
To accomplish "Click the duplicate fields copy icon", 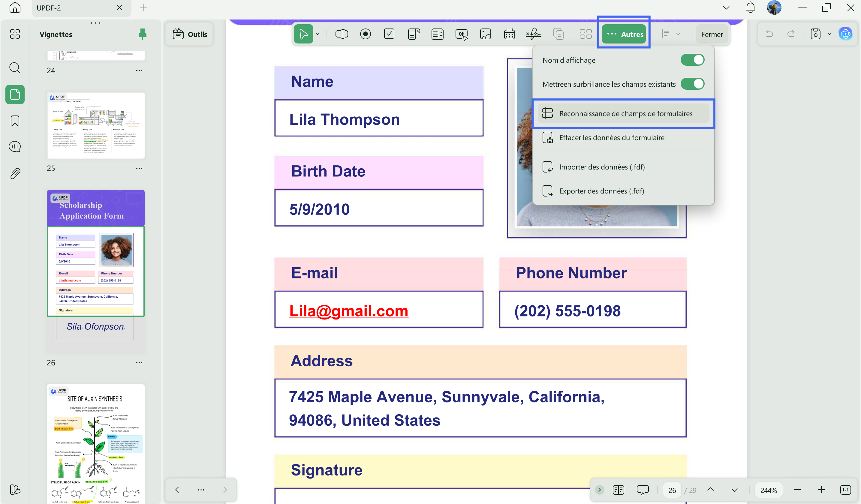I will [x=558, y=34].
